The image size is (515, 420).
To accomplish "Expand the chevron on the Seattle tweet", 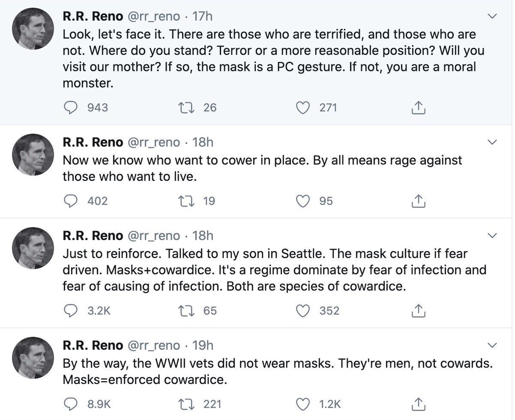I will tap(493, 236).
